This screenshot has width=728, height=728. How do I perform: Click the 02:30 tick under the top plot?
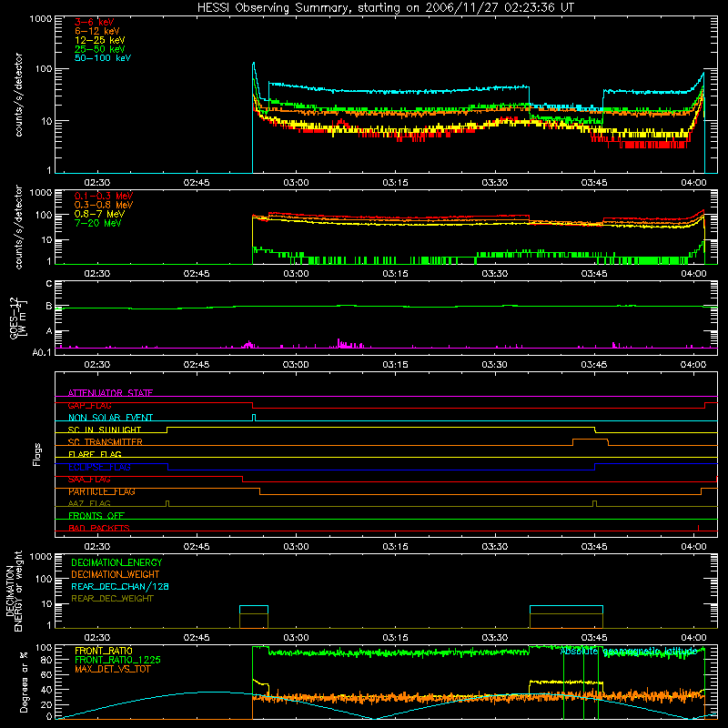[x=97, y=183]
